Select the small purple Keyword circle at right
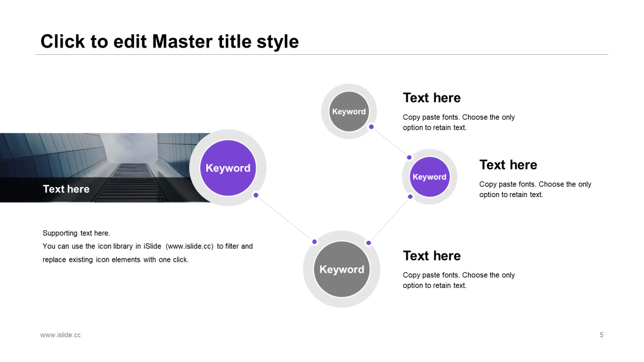The width and height of the screenshot is (644, 362). coord(429,177)
